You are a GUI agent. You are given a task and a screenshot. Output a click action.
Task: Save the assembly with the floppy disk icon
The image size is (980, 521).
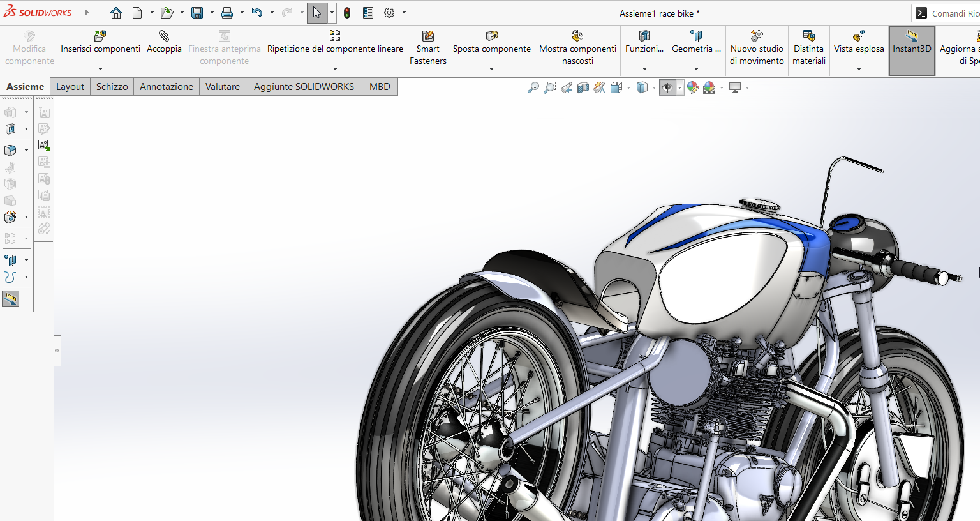(x=197, y=13)
